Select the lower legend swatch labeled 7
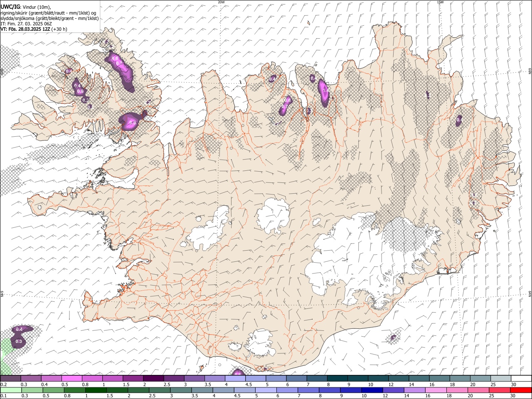This screenshot has width=532, height=399. 308,390
